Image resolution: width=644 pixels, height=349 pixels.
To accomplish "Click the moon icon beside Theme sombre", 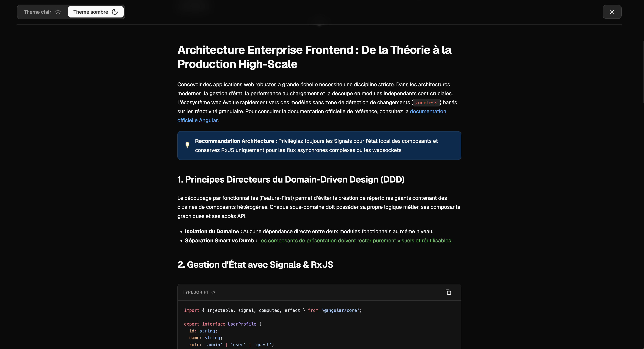I will pyautogui.click(x=115, y=12).
